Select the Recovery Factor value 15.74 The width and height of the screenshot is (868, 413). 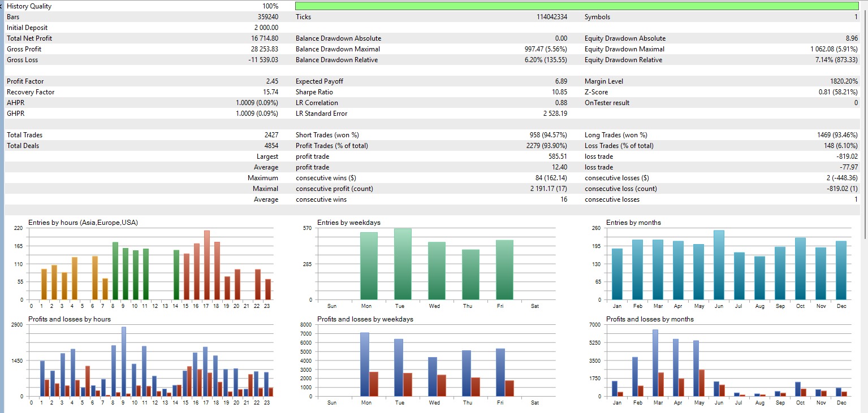[x=271, y=92]
